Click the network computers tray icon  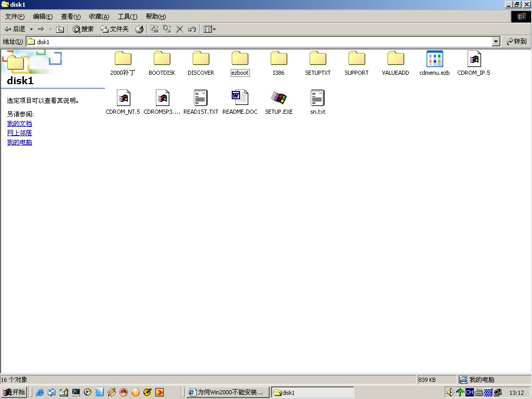498,393
